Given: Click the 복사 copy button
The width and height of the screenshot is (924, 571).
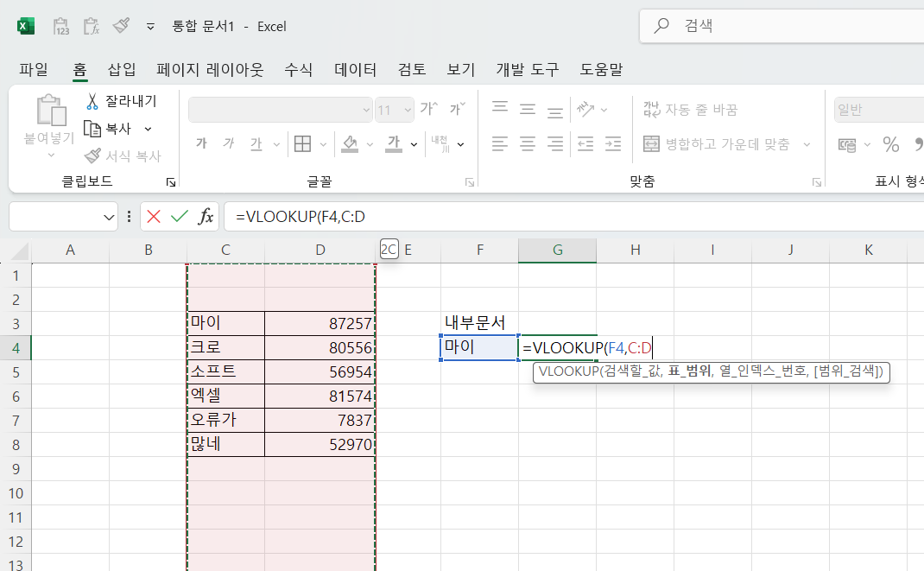Looking at the screenshot, I should (107, 129).
